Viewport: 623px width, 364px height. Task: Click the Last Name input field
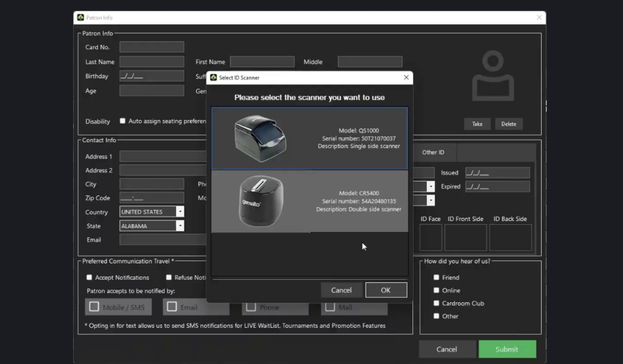coord(152,62)
